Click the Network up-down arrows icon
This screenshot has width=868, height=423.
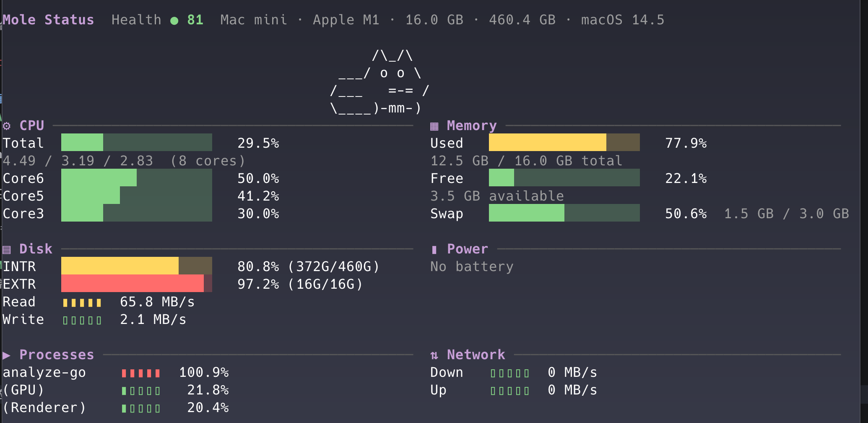click(434, 355)
